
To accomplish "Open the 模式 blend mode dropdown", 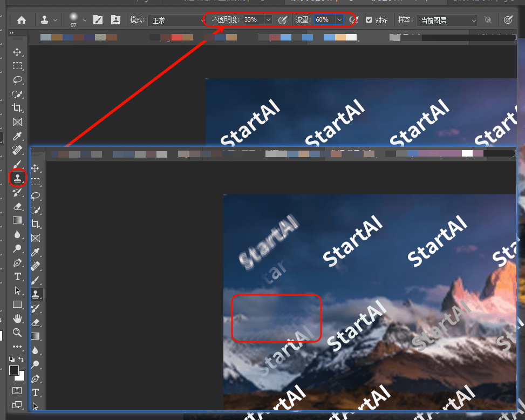I will (x=175, y=20).
